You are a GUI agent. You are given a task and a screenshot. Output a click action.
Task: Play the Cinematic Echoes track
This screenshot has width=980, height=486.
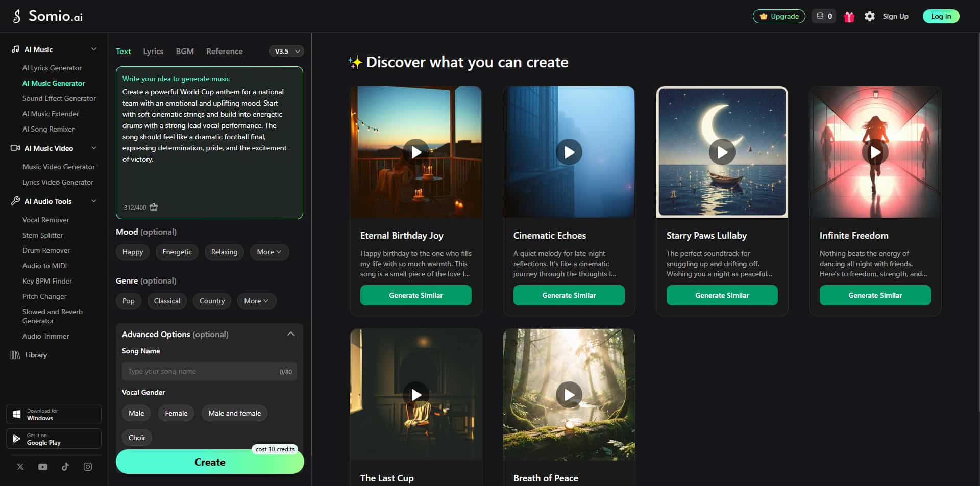click(x=569, y=152)
